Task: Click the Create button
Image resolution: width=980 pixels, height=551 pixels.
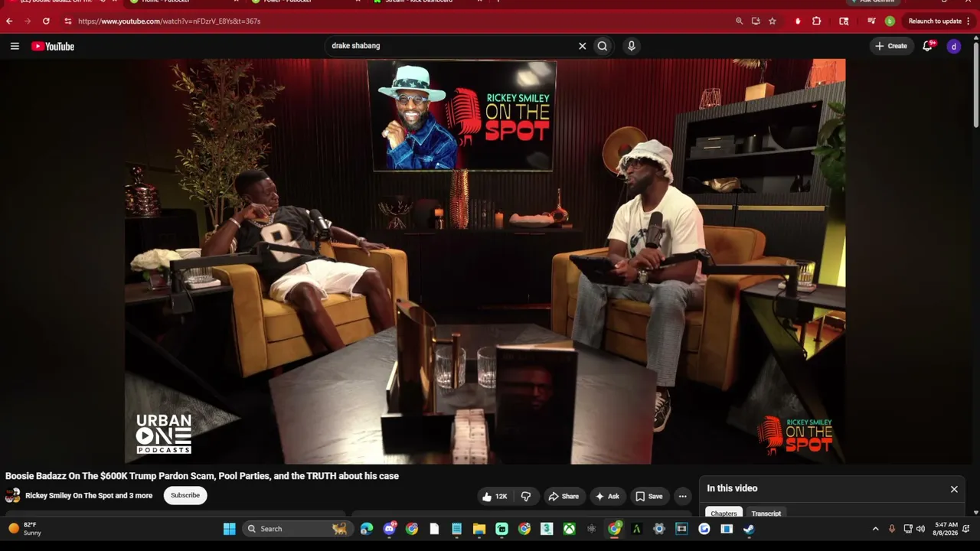Action: pos(891,46)
